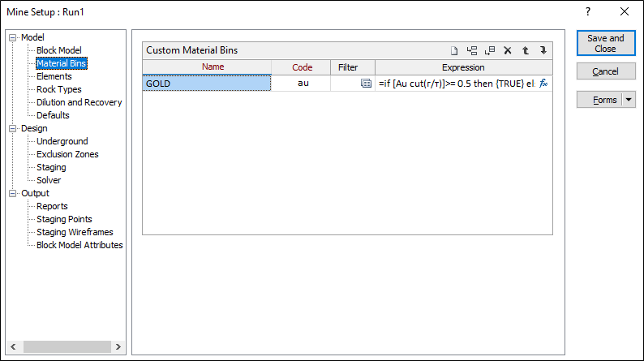Image resolution: width=644 pixels, height=361 pixels.
Task: Open the Staging page under Design
Action: point(51,168)
